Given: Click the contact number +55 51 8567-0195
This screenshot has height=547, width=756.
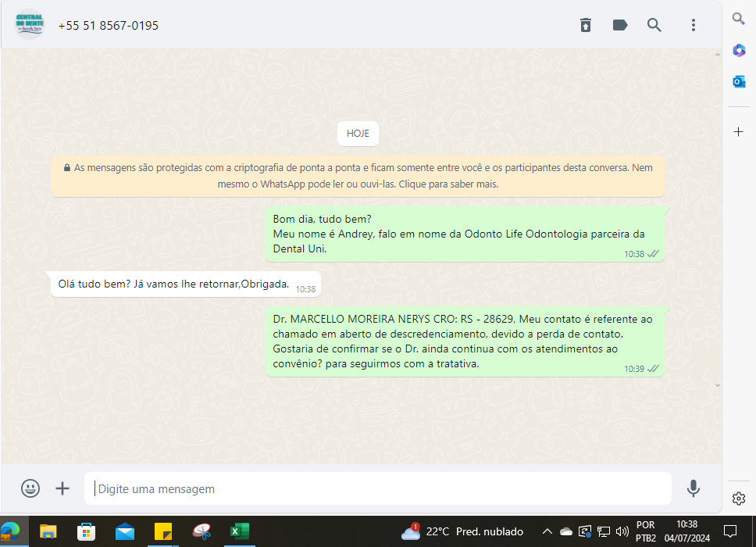Looking at the screenshot, I should point(108,26).
